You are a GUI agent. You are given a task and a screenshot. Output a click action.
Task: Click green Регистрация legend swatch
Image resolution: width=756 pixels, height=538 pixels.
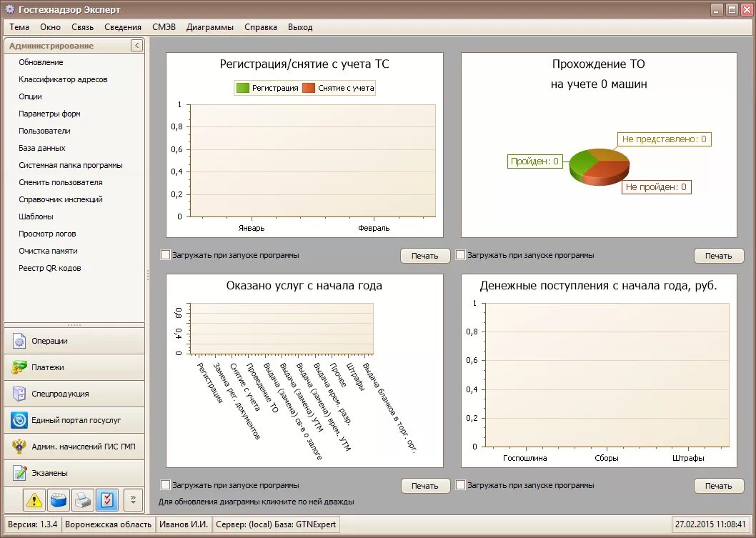pos(243,88)
